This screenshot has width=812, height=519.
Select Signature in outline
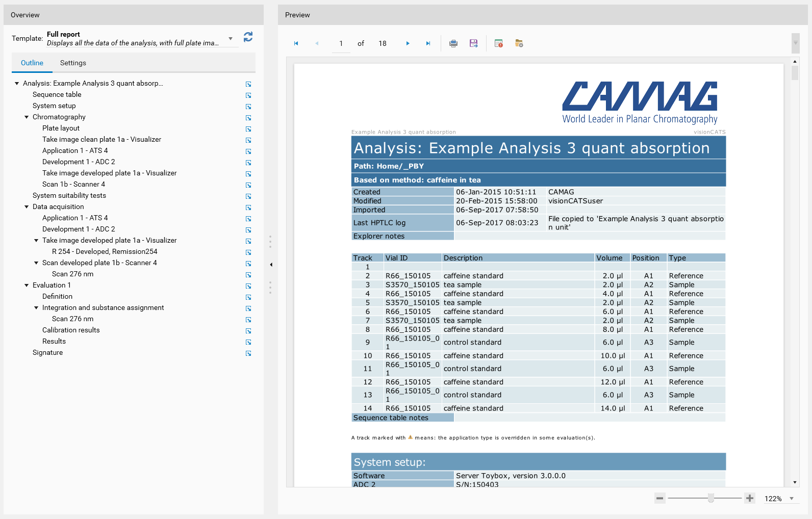(48, 352)
